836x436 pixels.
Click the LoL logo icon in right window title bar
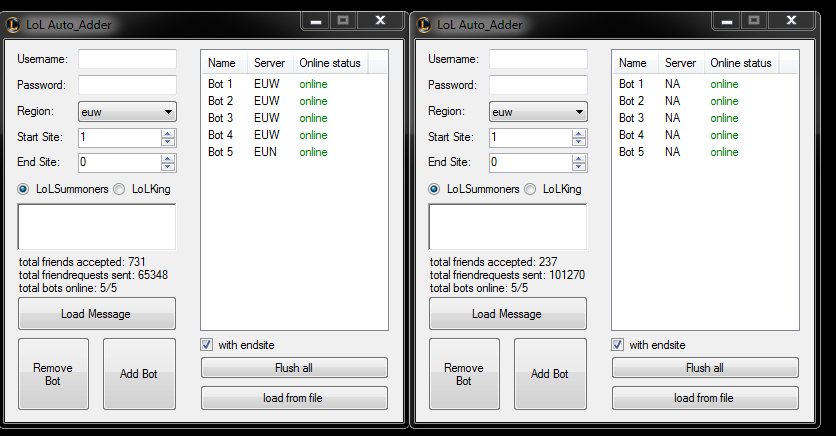(x=423, y=25)
